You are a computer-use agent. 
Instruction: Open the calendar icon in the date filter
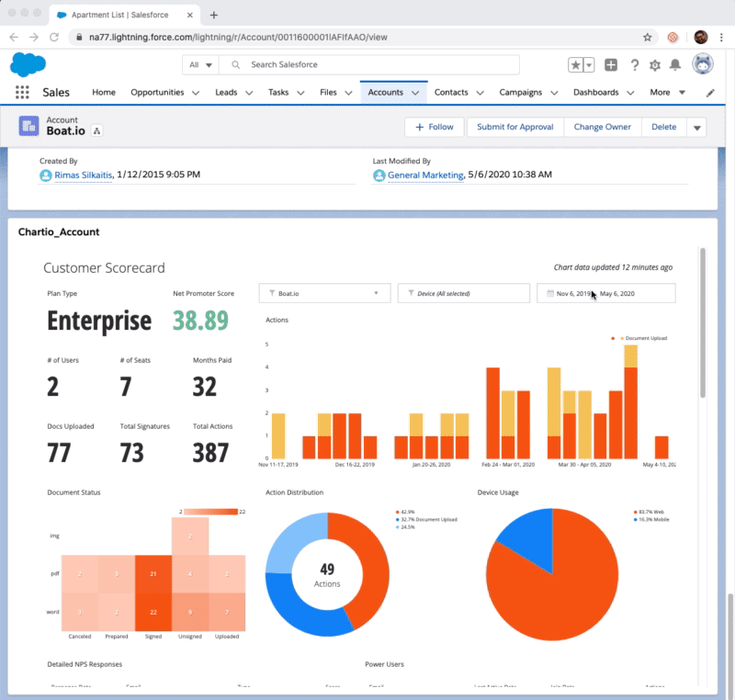[551, 293]
